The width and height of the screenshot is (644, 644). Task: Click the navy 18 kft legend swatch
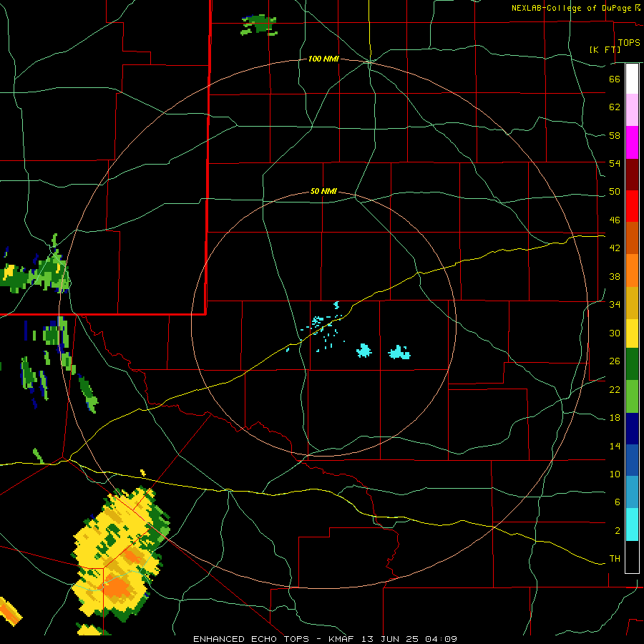point(632,429)
